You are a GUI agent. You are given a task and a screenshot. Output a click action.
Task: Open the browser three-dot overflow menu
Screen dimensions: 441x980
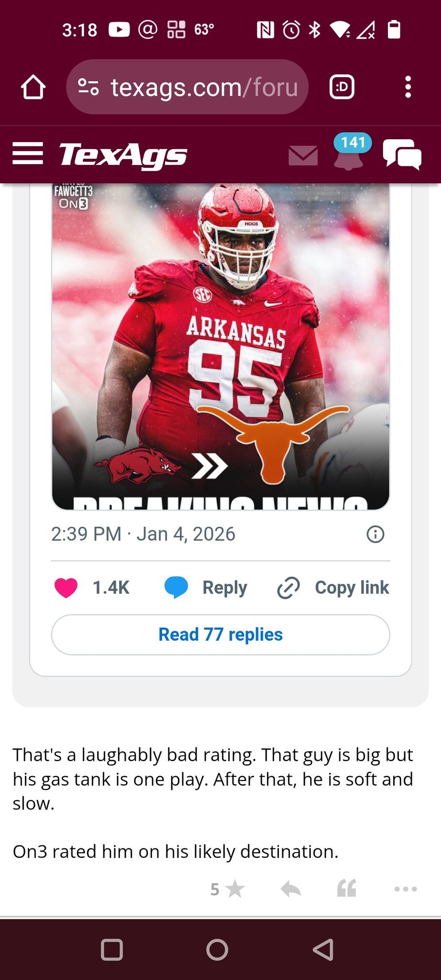tap(408, 87)
